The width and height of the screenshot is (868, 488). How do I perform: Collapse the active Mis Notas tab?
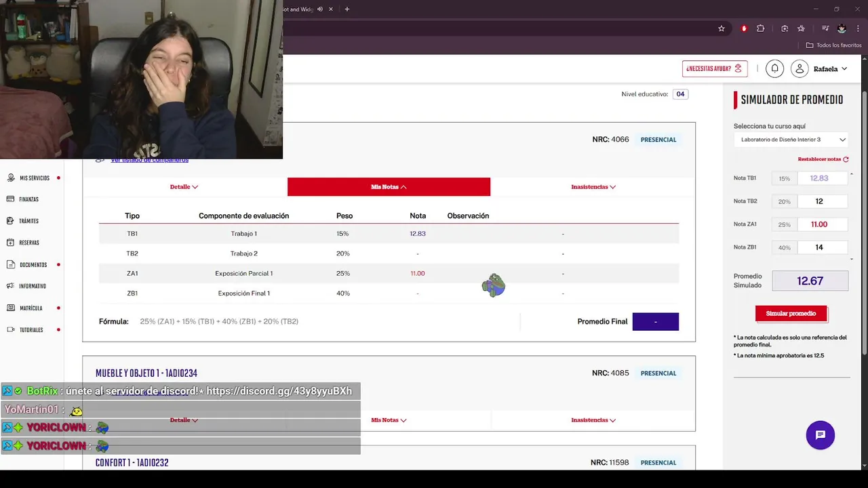[x=389, y=186]
